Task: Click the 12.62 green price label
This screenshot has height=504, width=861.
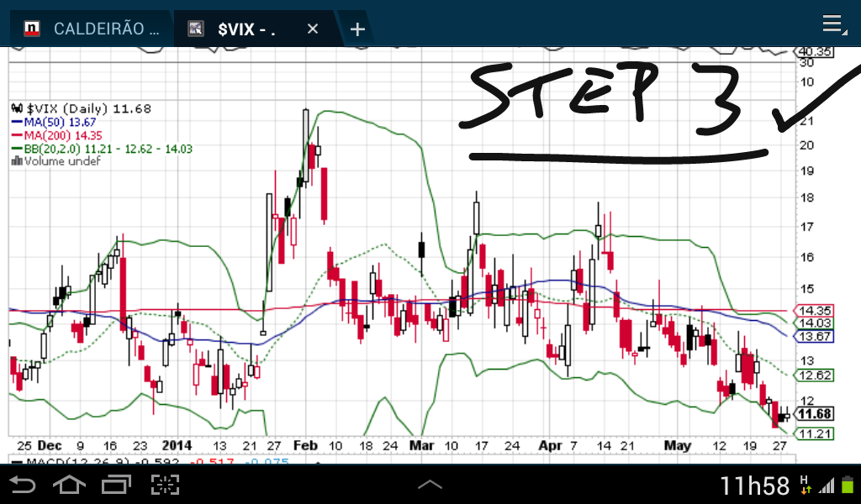Action: 814,375
